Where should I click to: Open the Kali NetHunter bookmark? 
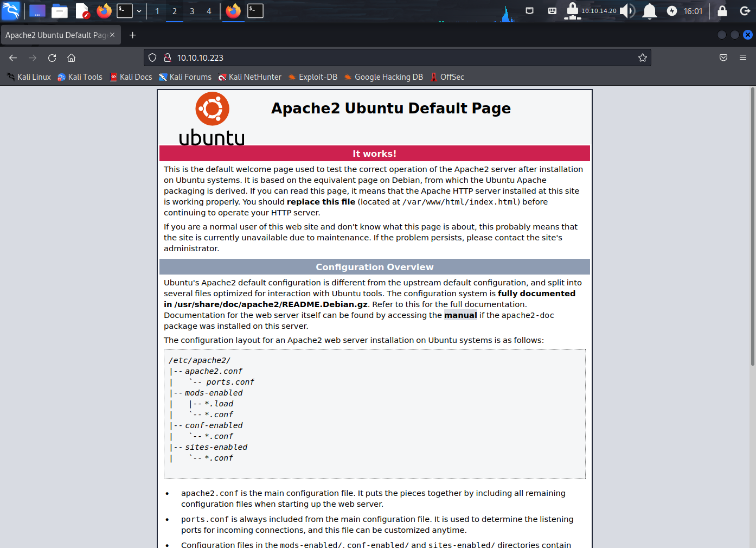click(x=250, y=77)
